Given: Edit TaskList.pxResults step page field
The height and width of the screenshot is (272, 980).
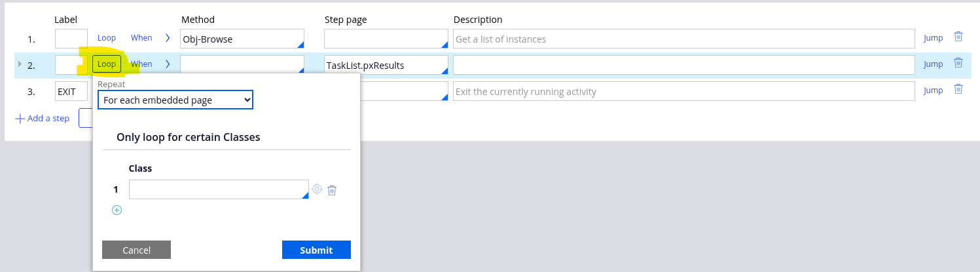Looking at the screenshot, I should coord(386,65).
